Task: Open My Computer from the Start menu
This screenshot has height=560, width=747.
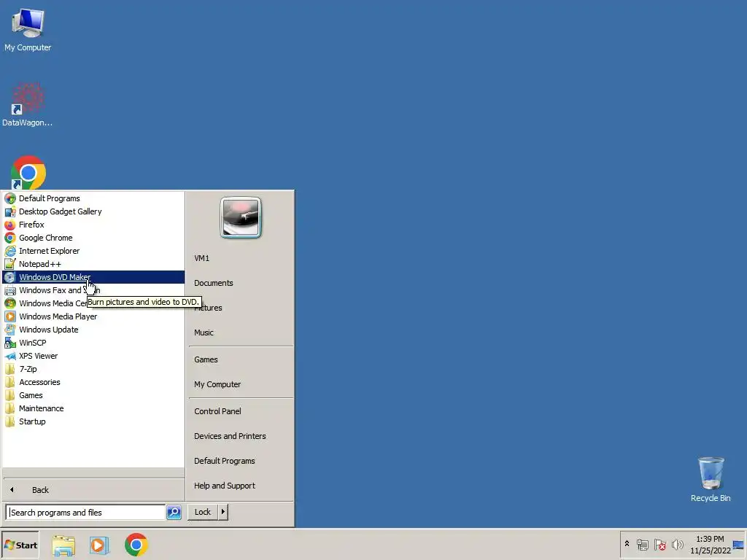Action: pos(240,384)
